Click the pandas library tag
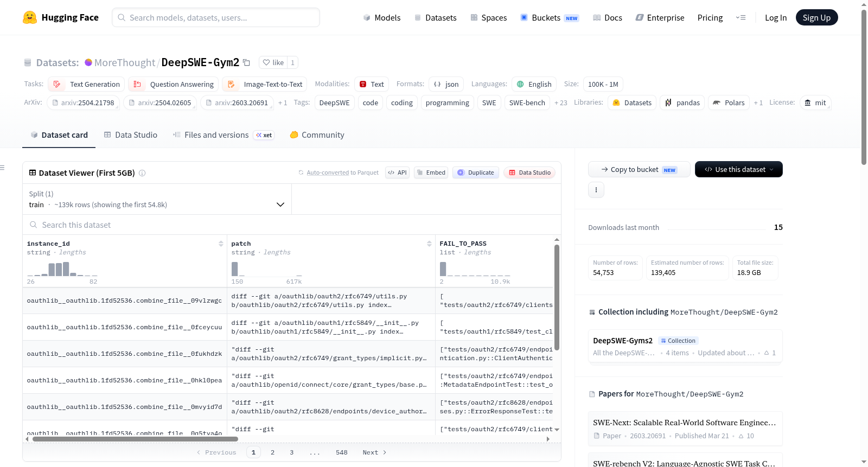The height and width of the screenshot is (467, 868). pyautogui.click(x=682, y=103)
